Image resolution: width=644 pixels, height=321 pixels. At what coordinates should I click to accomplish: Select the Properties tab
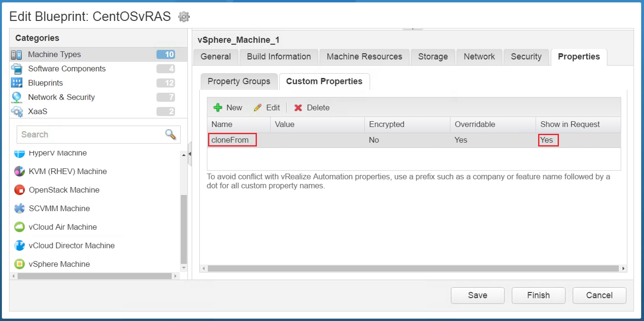(579, 57)
